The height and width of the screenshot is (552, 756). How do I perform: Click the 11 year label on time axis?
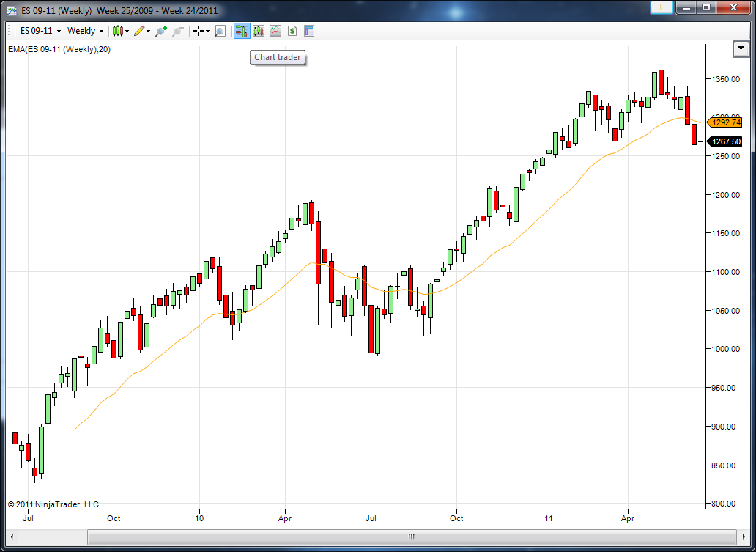coord(549,518)
